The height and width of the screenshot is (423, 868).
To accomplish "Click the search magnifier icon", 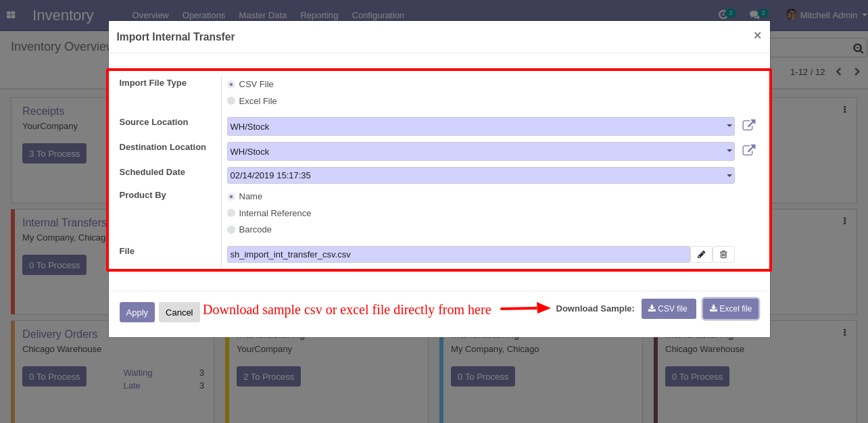I will point(858,48).
